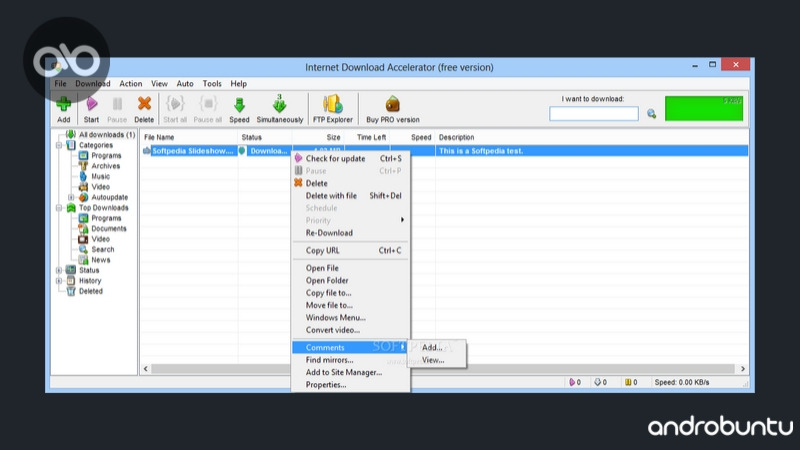This screenshot has height=450, width=800.
Task: Expand the Autoupdate tree node
Action: click(71, 197)
